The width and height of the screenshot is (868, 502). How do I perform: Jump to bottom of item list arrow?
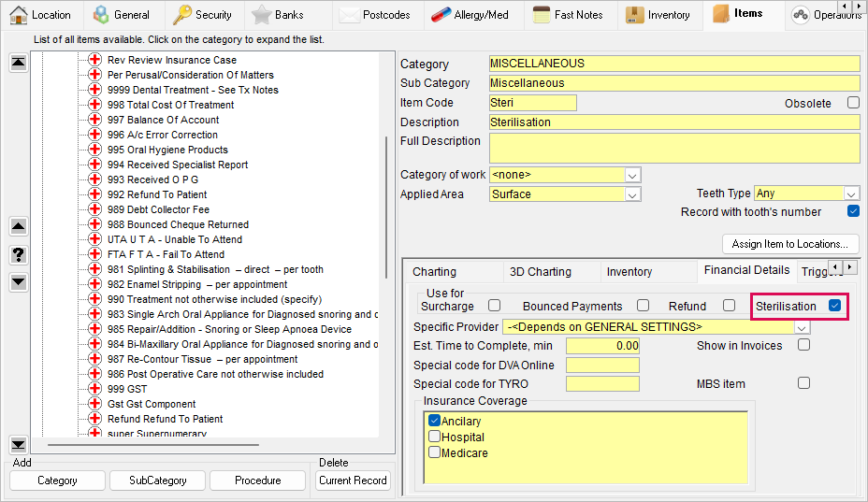[18, 444]
